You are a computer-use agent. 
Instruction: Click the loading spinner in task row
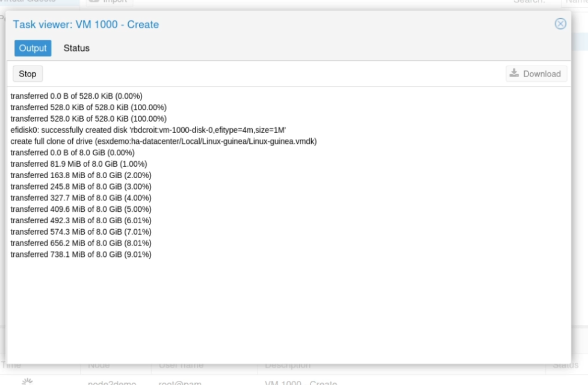point(27,381)
